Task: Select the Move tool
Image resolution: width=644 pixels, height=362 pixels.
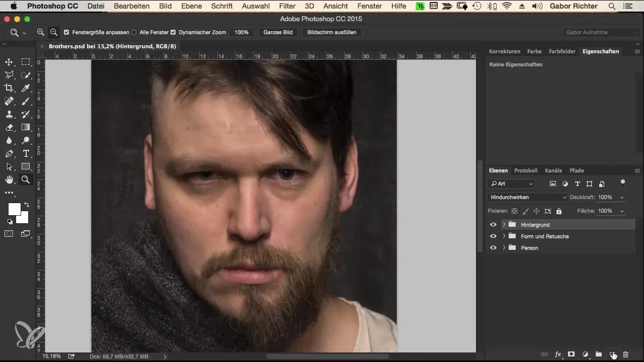Action: 9,62
